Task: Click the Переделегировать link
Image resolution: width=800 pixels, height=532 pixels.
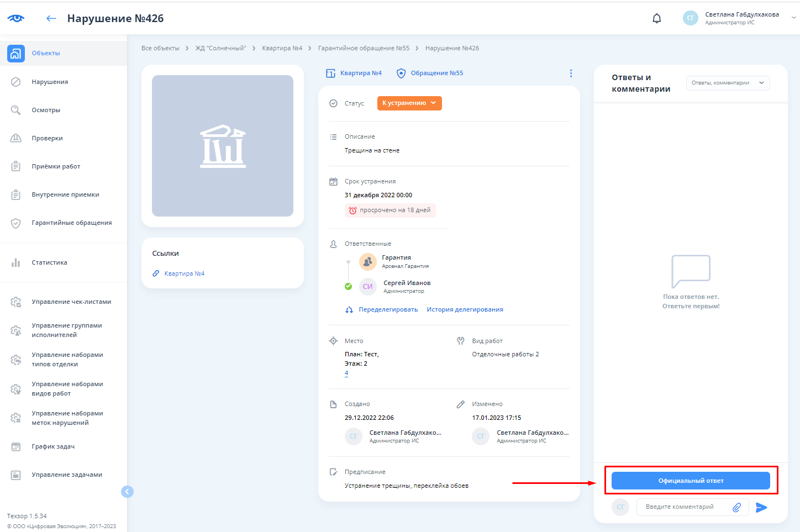Action: tap(388, 309)
